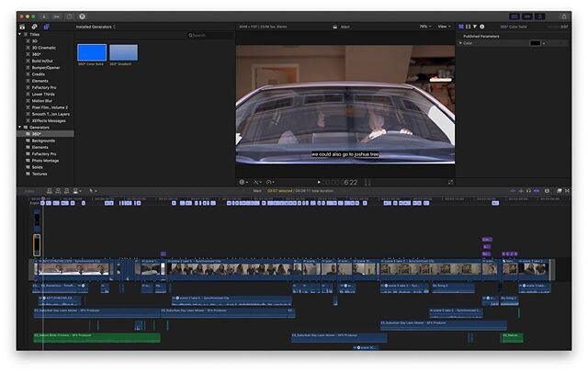Toggle the Browser workspace button
The width and height of the screenshot is (588, 372).
[514, 17]
